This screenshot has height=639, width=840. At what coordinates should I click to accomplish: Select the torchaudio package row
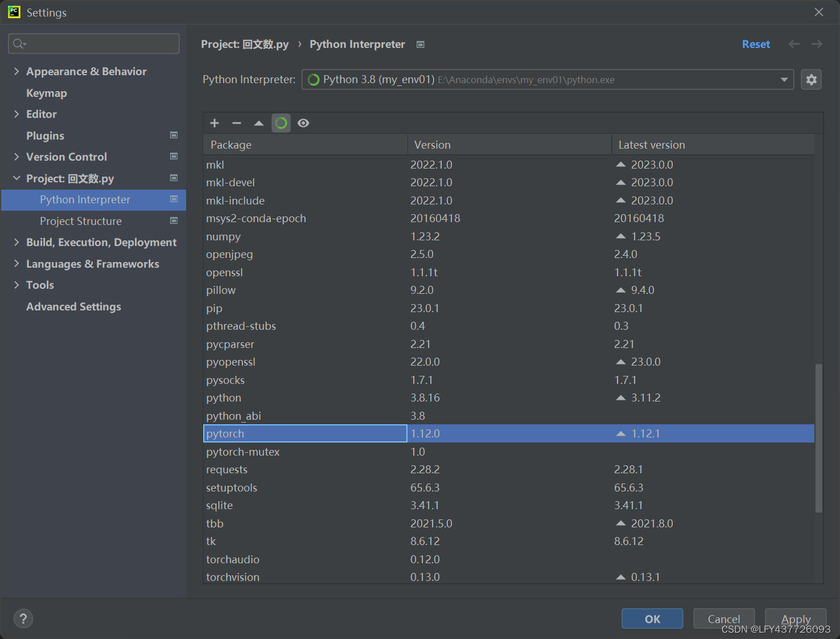(509, 559)
